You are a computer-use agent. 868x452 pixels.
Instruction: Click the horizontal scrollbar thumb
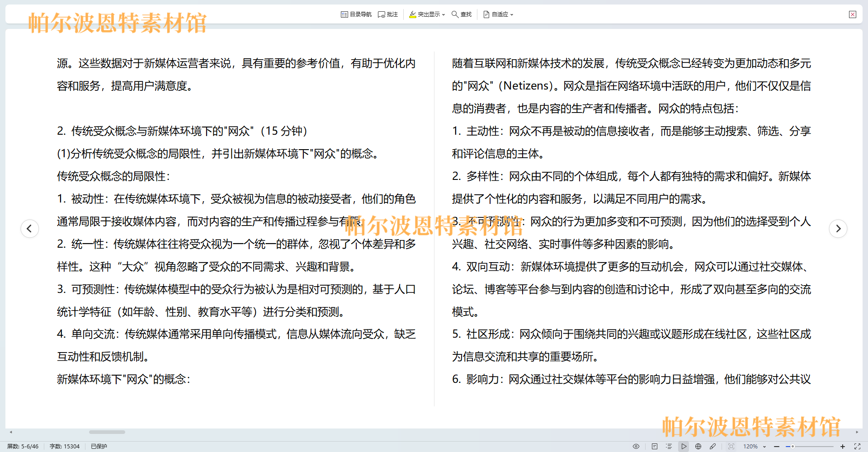point(107,432)
